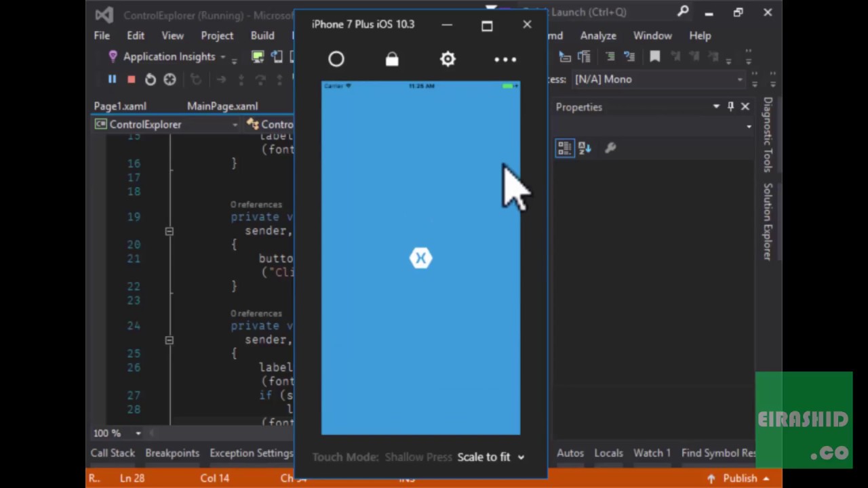Collapse the code block at line 24
The height and width of the screenshot is (488, 868).
169,340
